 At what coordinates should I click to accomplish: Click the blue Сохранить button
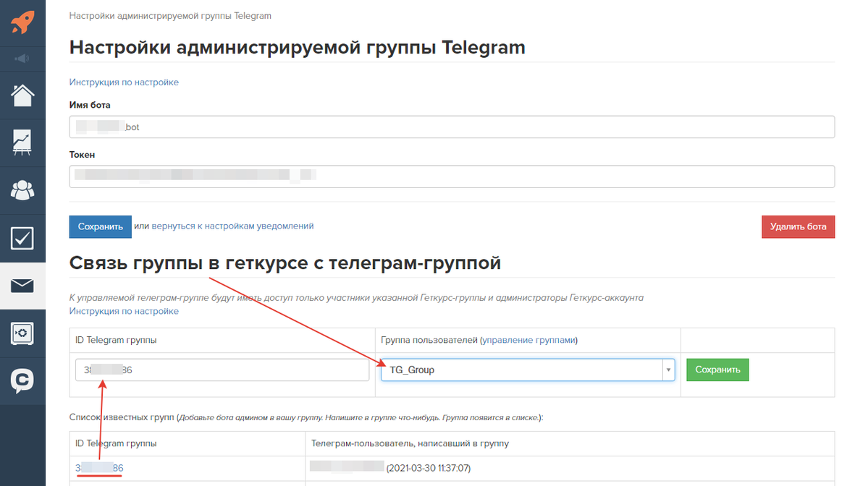[x=100, y=226]
